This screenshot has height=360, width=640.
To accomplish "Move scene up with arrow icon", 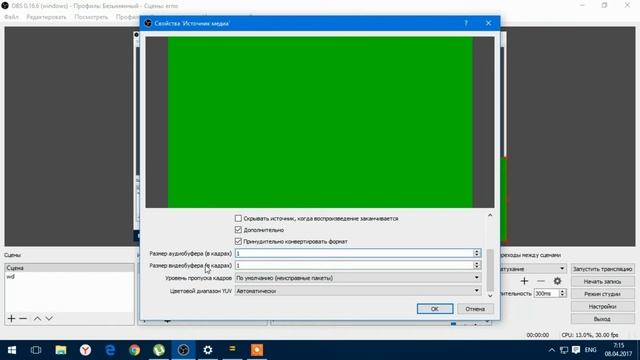I will coord(37,318).
